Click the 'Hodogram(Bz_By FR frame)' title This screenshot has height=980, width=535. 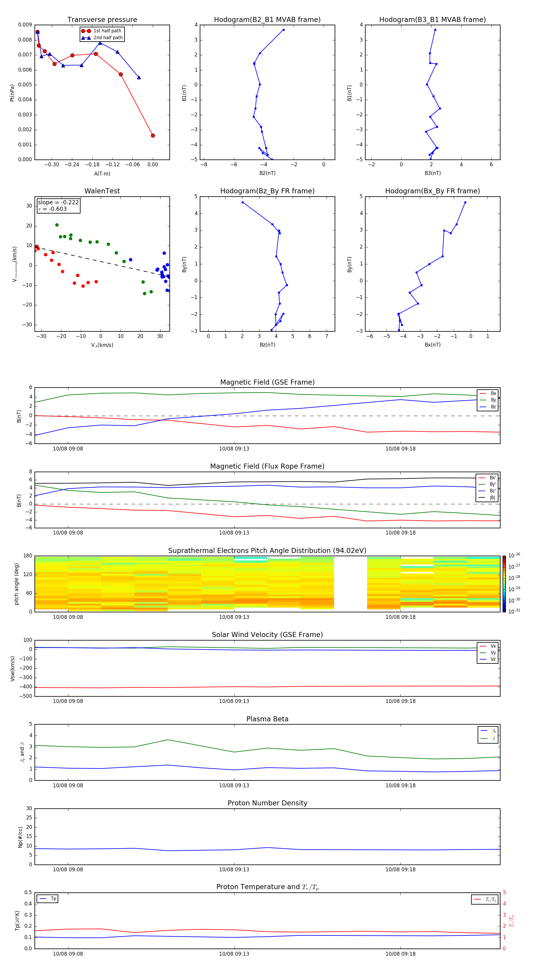click(267, 191)
